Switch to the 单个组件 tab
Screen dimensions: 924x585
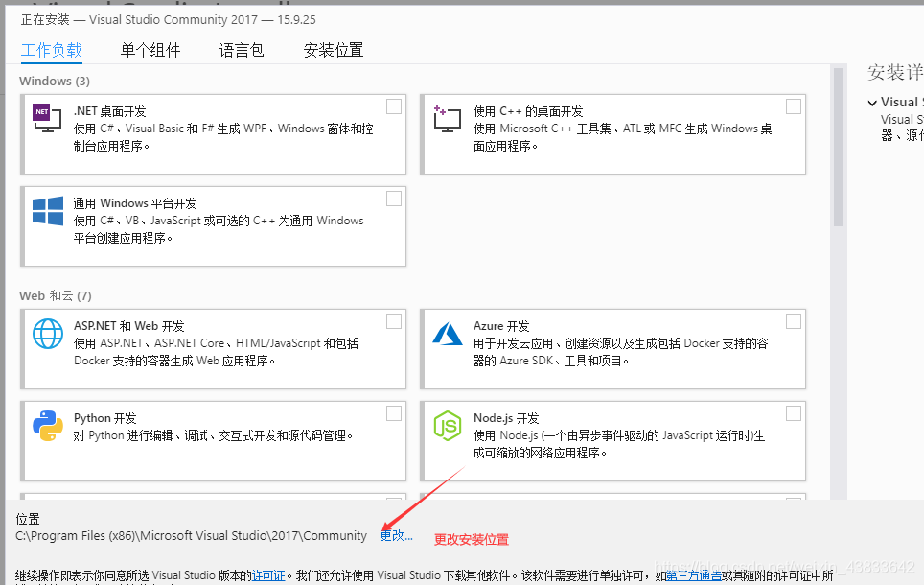150,50
